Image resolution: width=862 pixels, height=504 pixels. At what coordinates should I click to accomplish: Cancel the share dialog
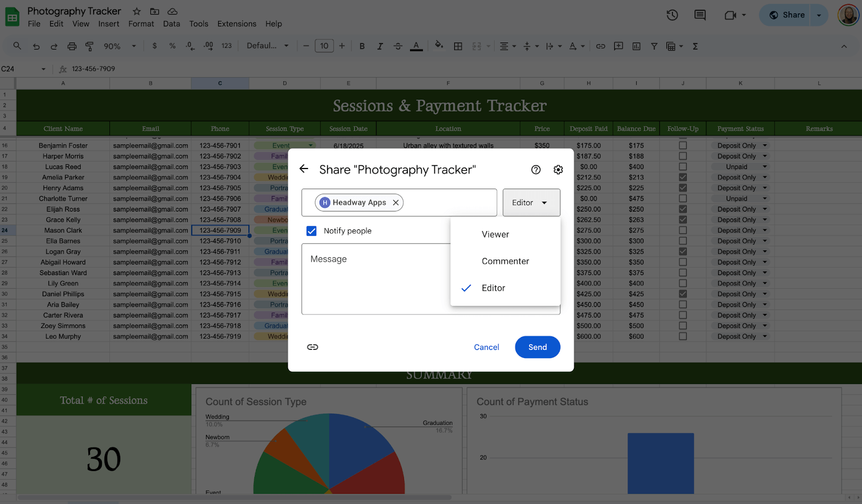click(486, 347)
